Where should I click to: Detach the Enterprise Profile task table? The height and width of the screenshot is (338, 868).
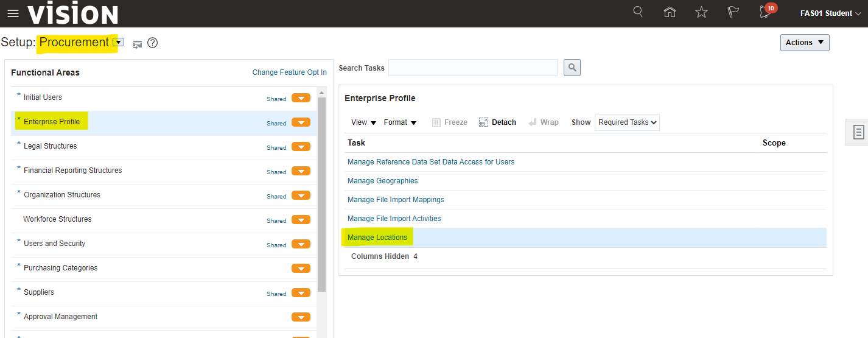pyautogui.click(x=497, y=122)
